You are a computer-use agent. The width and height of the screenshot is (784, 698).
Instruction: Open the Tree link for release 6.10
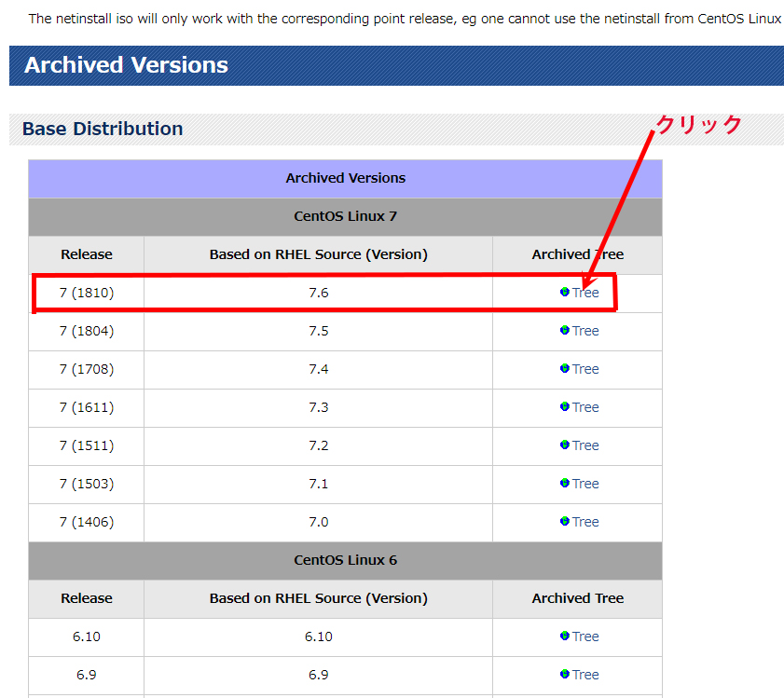(x=585, y=636)
